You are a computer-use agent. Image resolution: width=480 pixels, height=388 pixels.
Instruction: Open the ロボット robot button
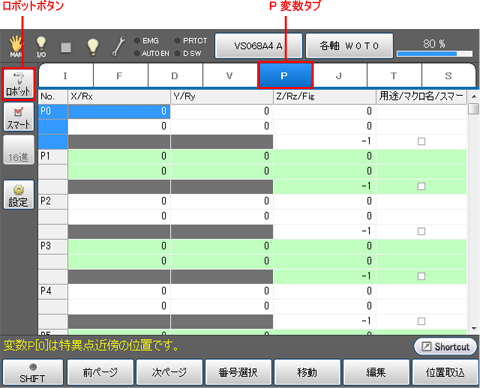[x=19, y=84]
